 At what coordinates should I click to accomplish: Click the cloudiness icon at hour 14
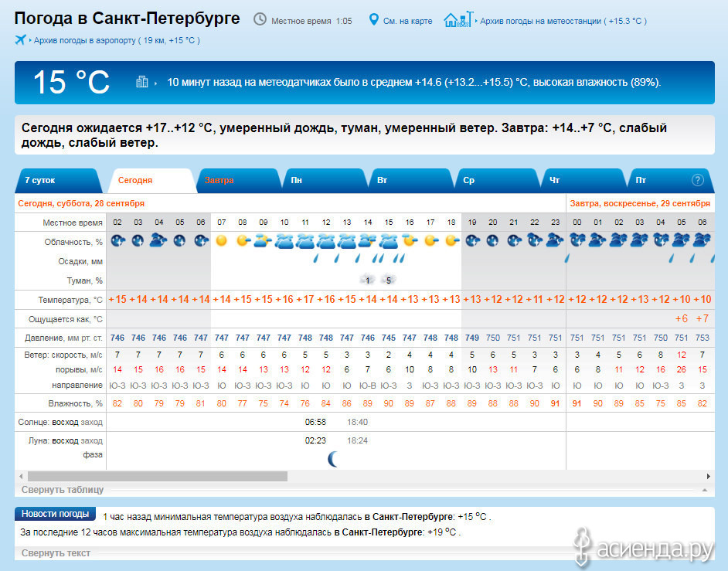pos(367,240)
